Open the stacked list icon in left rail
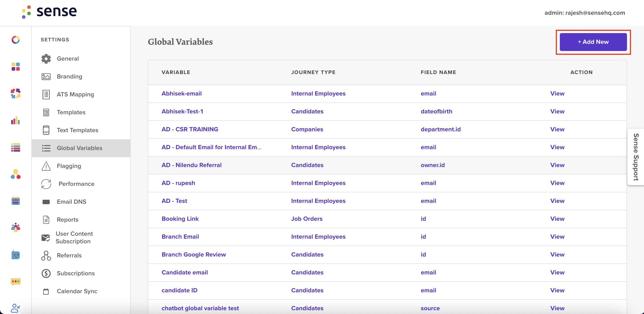This screenshot has width=644, height=314. [15, 147]
